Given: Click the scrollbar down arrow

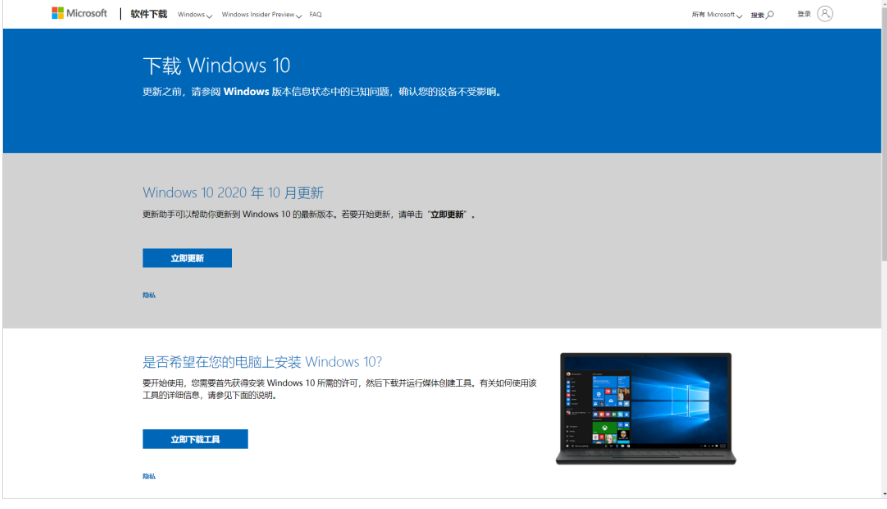Looking at the screenshot, I should click(x=884, y=494).
